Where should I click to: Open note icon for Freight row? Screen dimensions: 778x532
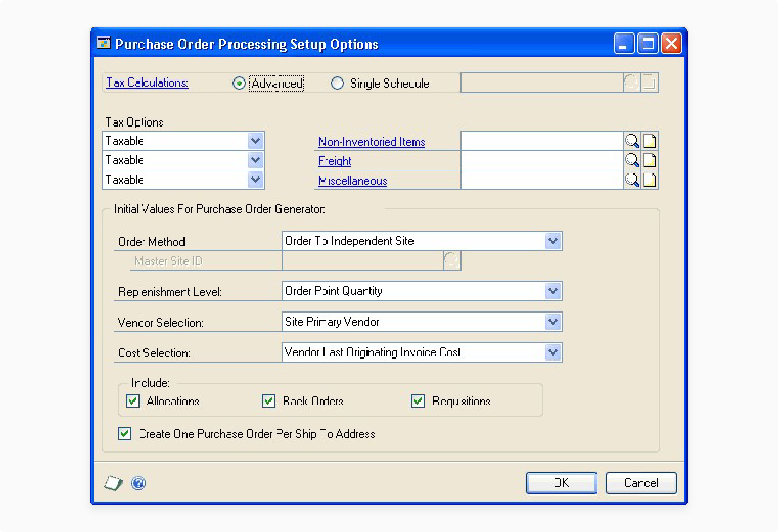point(649,160)
